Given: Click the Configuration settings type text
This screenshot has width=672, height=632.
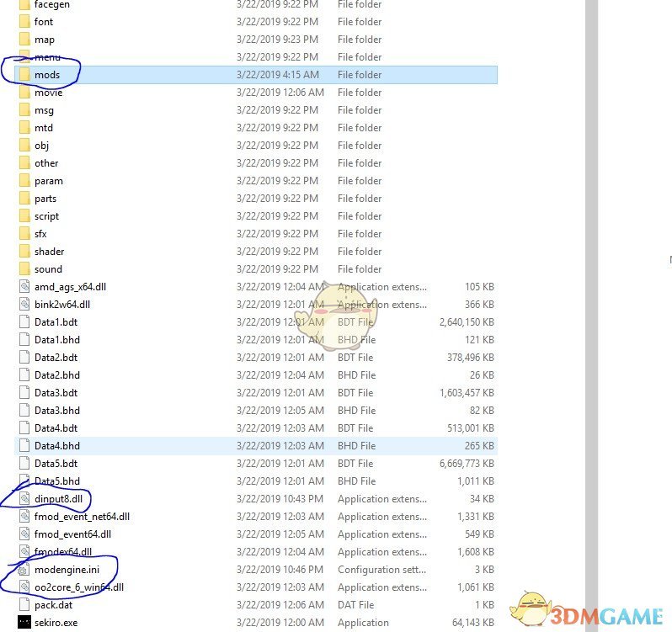Looking at the screenshot, I should tap(381, 570).
